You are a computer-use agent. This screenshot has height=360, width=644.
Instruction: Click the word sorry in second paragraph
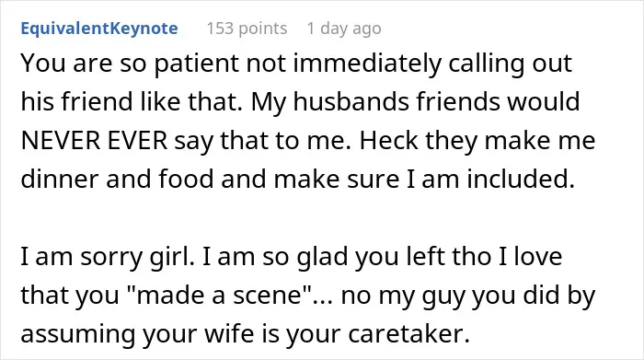(110, 258)
